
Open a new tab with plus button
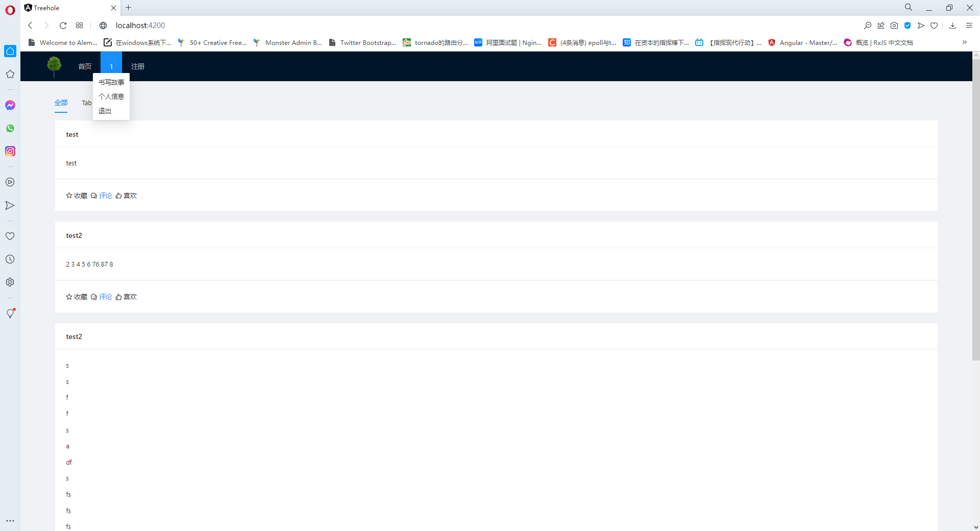[129, 8]
